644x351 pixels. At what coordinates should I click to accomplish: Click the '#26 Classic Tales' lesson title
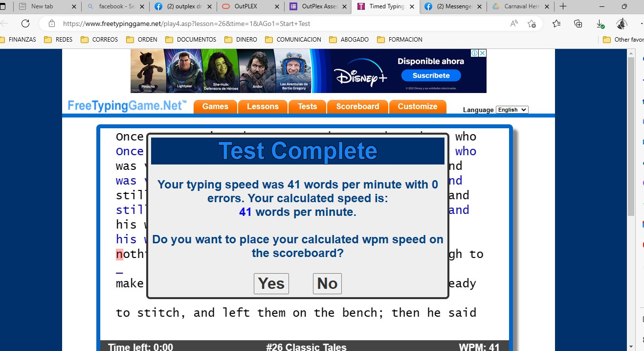click(x=306, y=347)
